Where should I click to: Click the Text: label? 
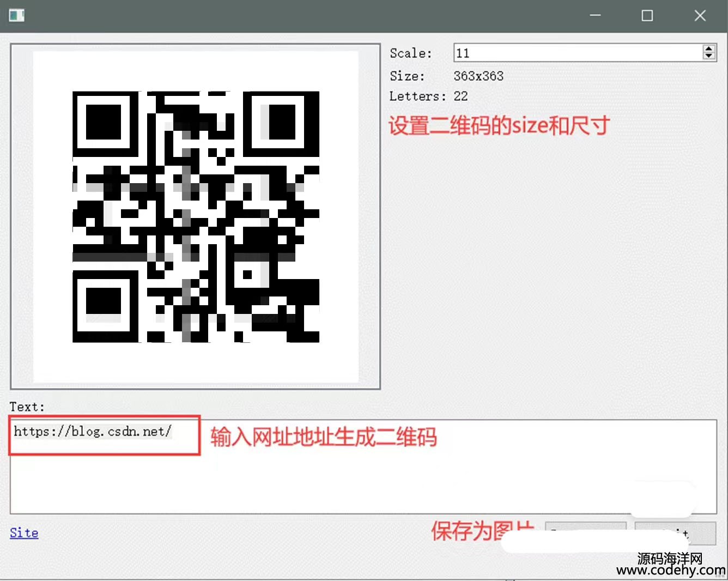[27, 407]
